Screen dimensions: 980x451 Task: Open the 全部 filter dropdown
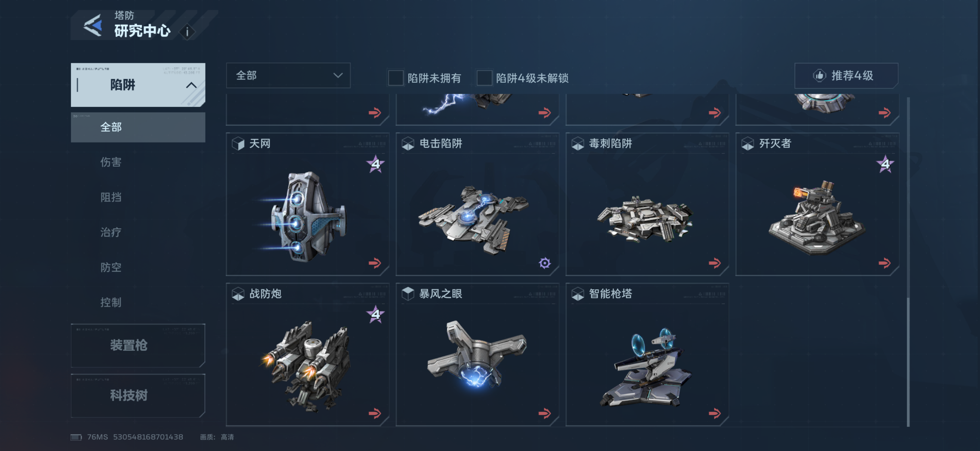pyautogui.click(x=288, y=76)
